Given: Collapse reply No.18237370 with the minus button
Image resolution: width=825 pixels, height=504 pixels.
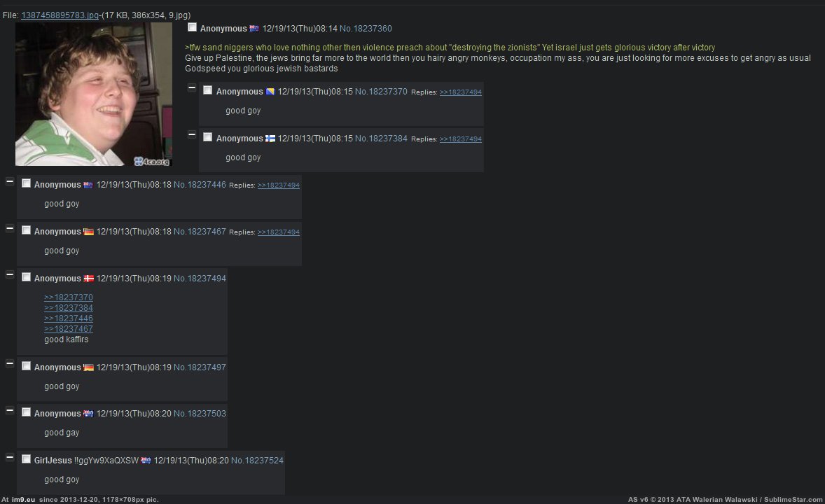Looking at the screenshot, I should (x=192, y=88).
